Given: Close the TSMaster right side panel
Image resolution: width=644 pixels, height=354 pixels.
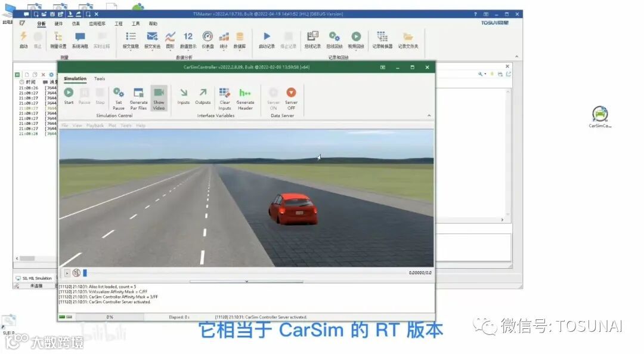Looking at the screenshot, I should (507, 66).
